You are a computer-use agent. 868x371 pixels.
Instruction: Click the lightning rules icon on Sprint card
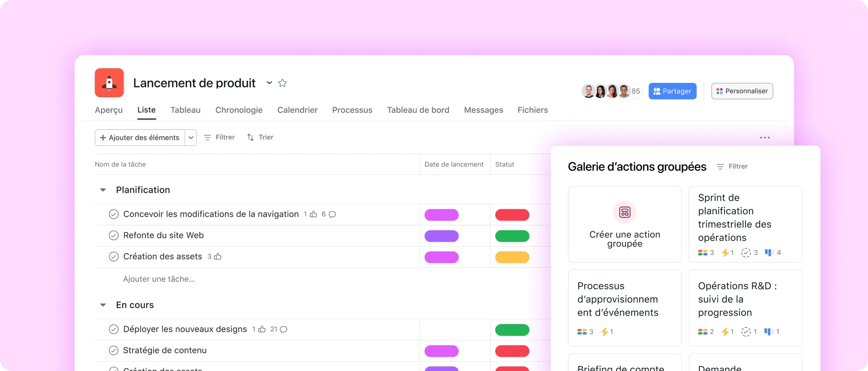point(725,253)
